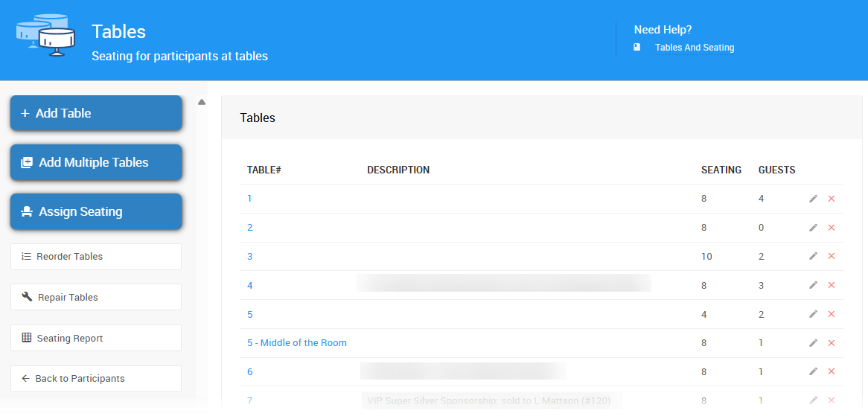The width and height of the screenshot is (868, 416).
Task: Delete table 2 with red X
Action: (831, 228)
